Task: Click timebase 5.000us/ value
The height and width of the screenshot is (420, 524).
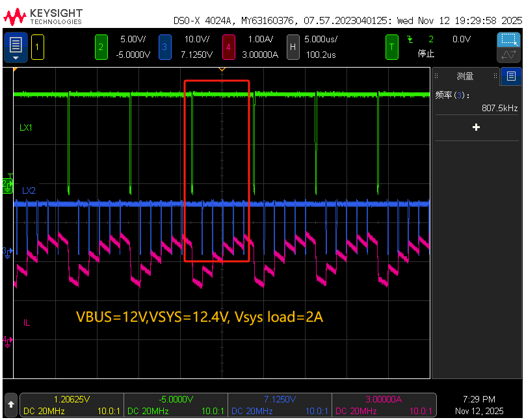Action: pyautogui.click(x=321, y=39)
